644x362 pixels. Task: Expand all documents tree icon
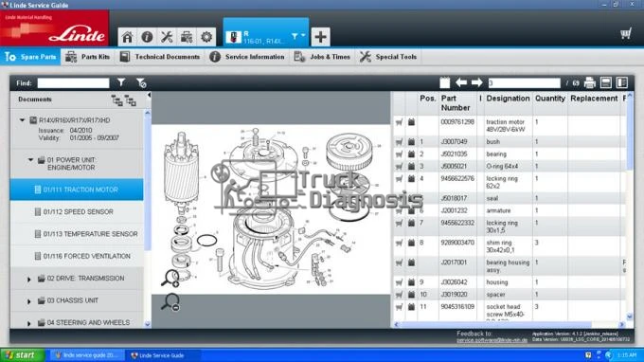point(116,100)
